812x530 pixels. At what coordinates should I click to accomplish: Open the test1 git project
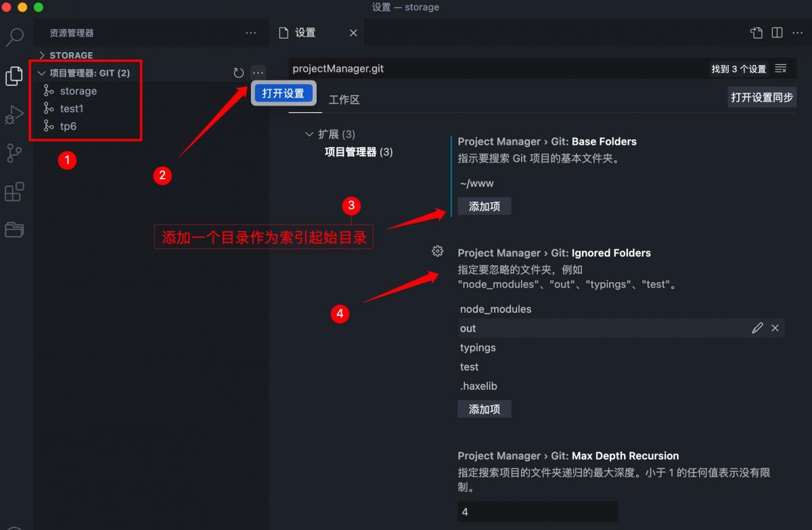click(72, 108)
